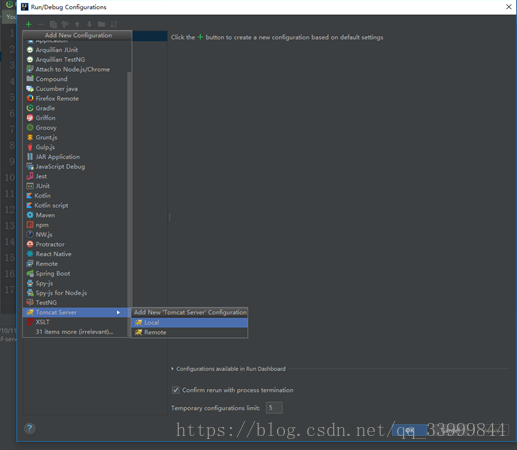The width and height of the screenshot is (517, 450).
Task: Choose the Kotlin configuration entry
Action: [x=75, y=196]
